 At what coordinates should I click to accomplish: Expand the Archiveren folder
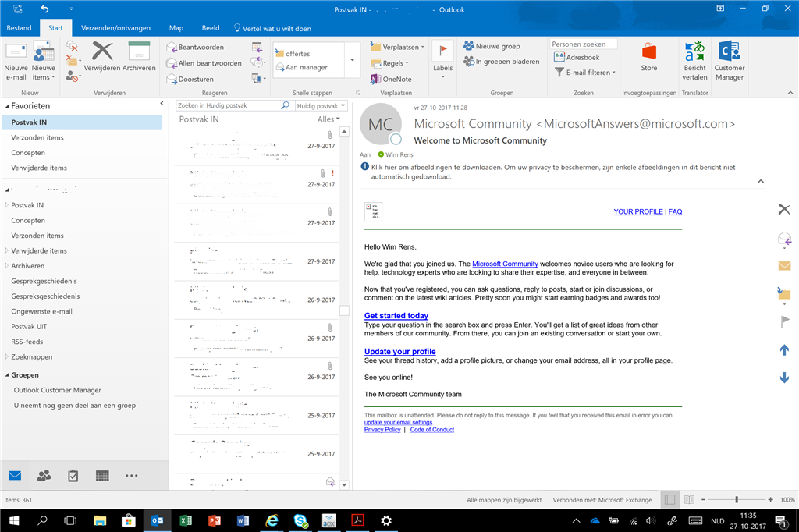[x=6, y=266]
